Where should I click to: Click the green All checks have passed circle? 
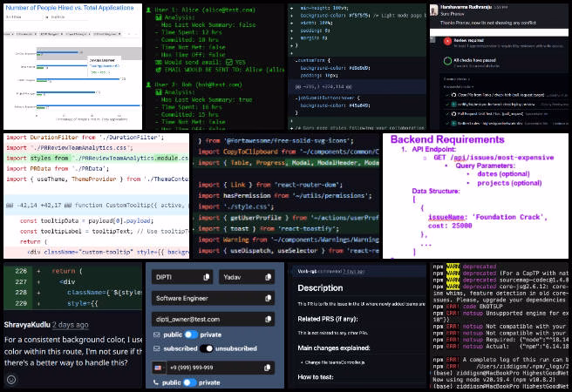click(x=447, y=61)
